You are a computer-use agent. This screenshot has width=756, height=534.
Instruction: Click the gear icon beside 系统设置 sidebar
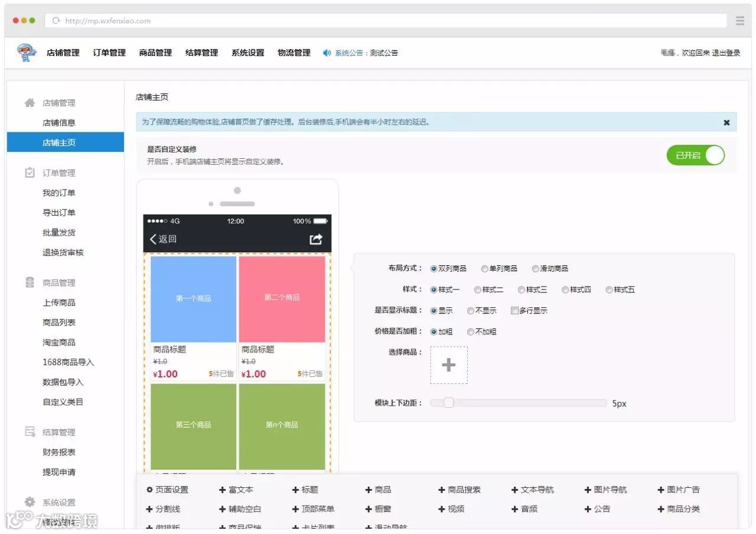tap(30, 502)
